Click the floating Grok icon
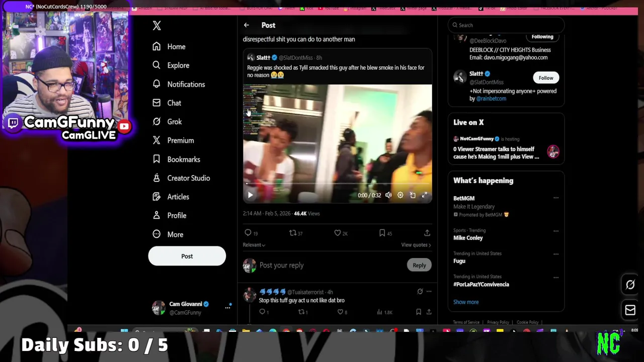The image size is (644, 362). point(630,285)
